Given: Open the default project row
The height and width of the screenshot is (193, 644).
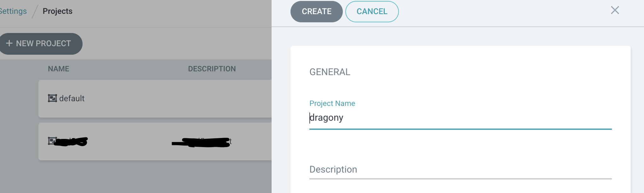Looking at the screenshot, I should 155,99.
